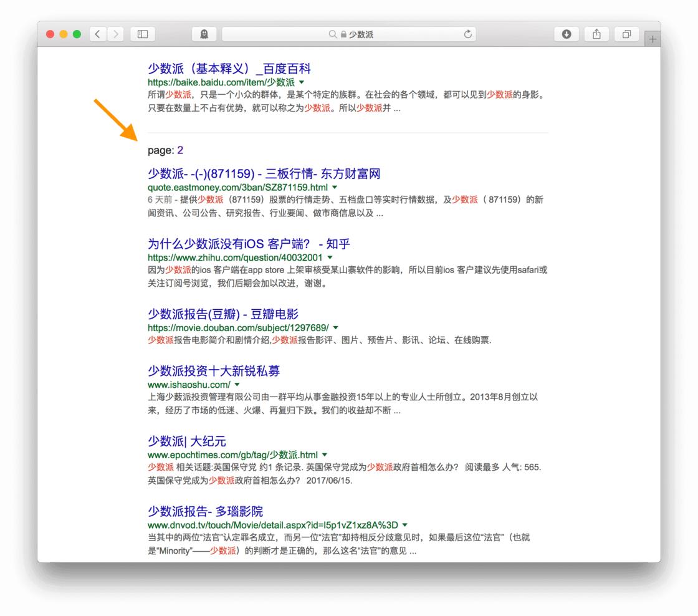This screenshot has height=616, width=698.
Task: Open the 少数派报告- 多瑙影院 result
Action: pos(205,511)
